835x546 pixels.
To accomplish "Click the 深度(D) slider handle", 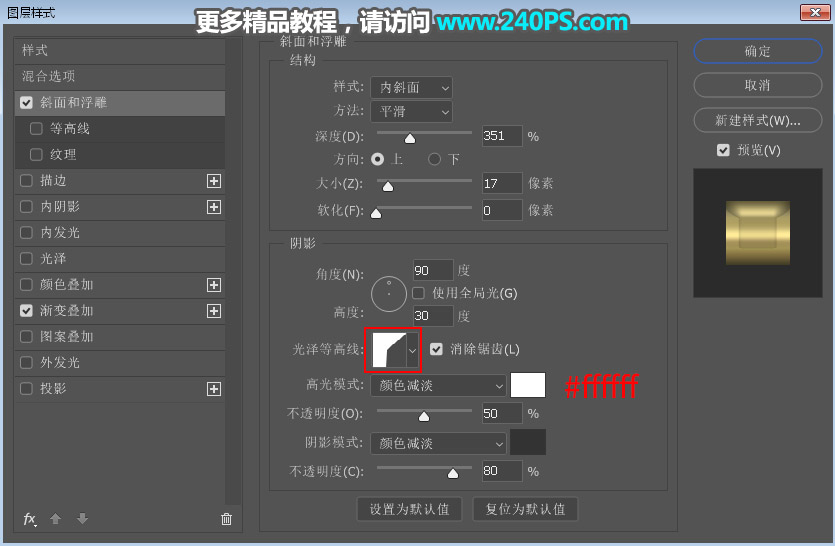I will (410, 138).
